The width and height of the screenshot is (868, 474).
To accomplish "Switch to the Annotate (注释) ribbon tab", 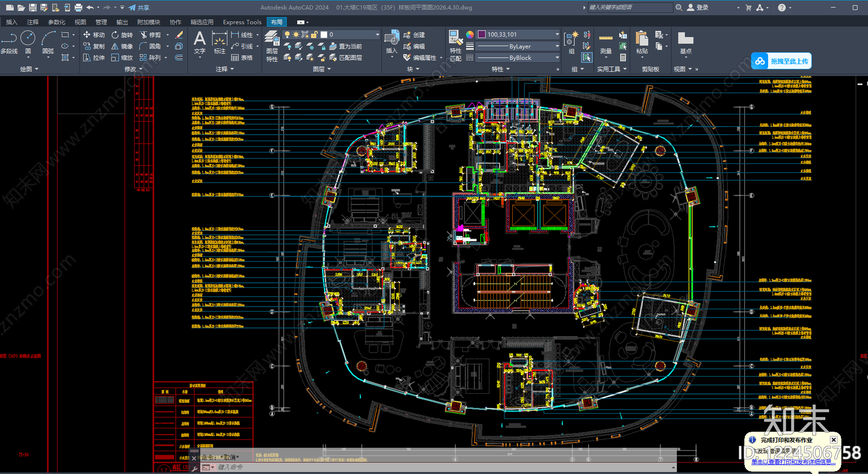I will [33, 22].
